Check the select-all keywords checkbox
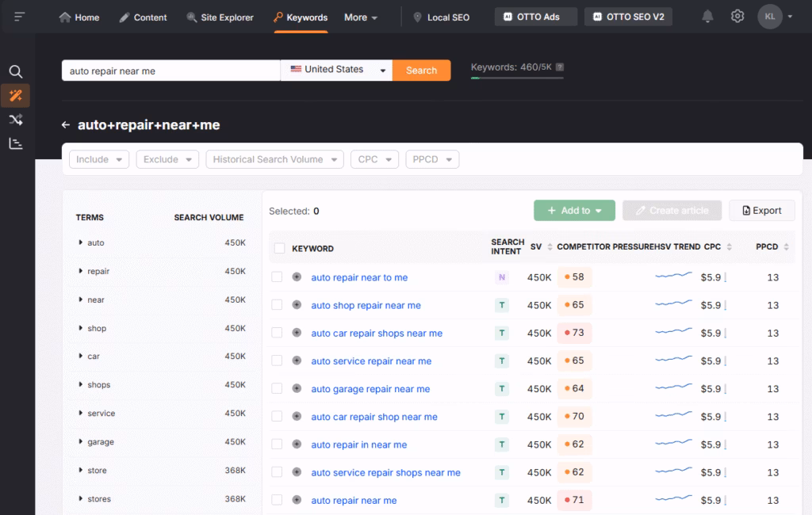This screenshot has width=812, height=515. click(279, 248)
